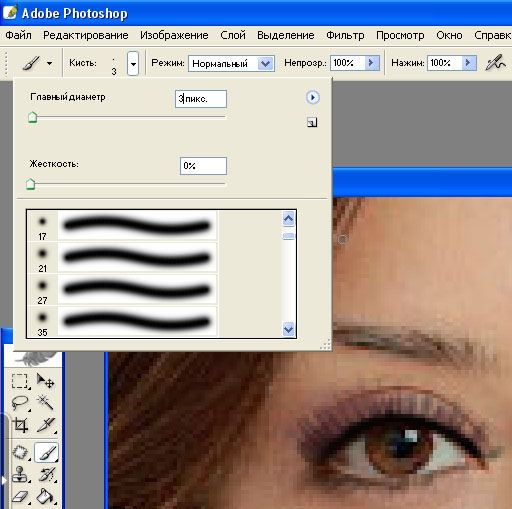
Task: Select the Eraser tool
Action: pos(19,497)
